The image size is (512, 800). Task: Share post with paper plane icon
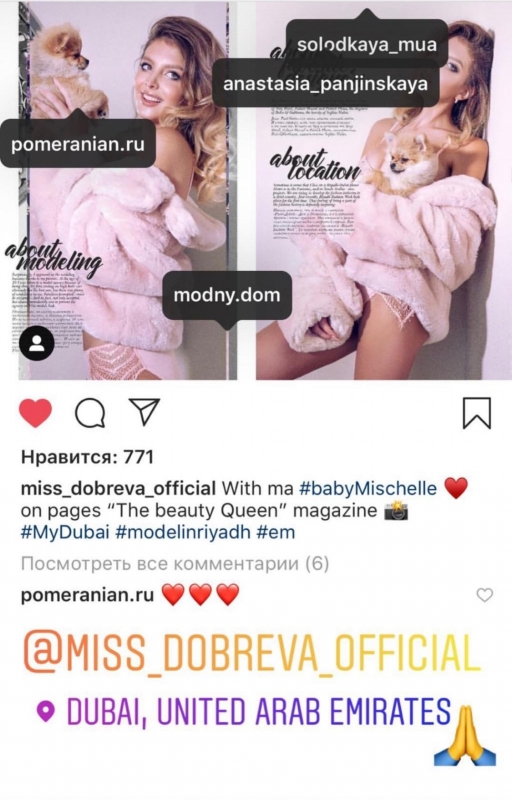[x=145, y=411]
